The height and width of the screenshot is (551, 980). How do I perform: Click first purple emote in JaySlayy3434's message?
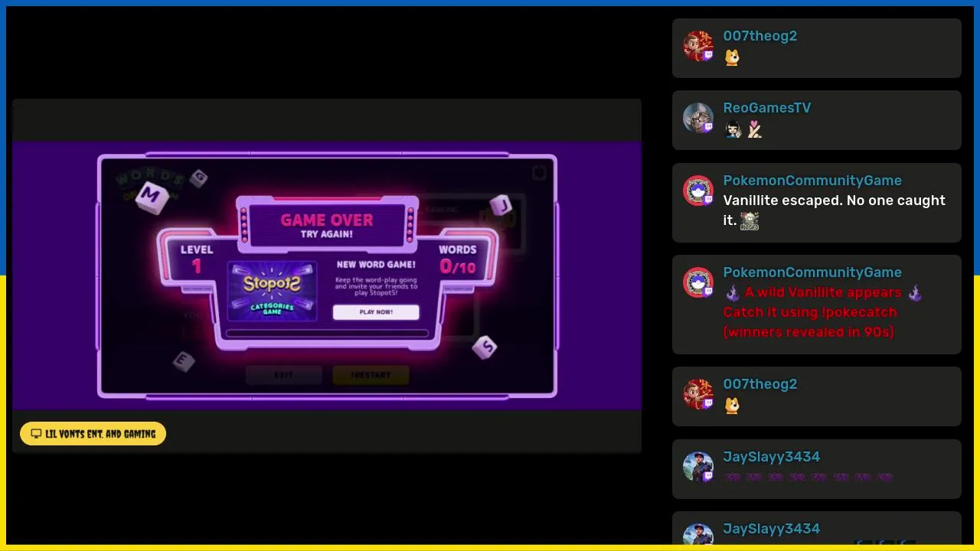(x=732, y=478)
